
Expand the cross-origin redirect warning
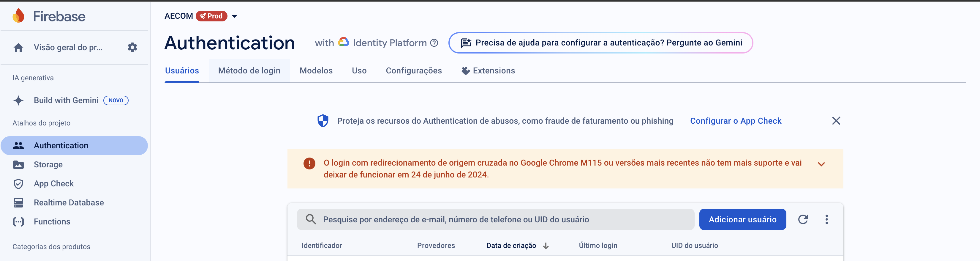pos(821,164)
